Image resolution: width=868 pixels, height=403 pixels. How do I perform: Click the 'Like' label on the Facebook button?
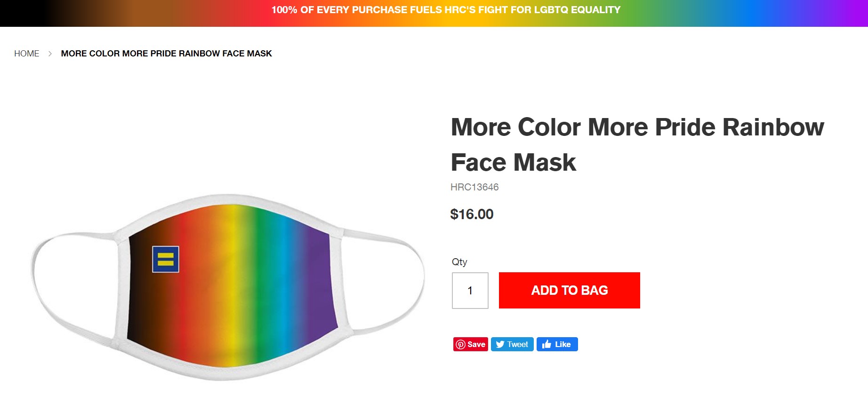pos(563,344)
